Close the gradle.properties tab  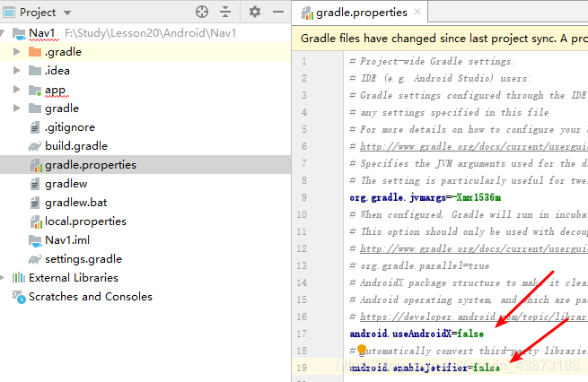[417, 12]
